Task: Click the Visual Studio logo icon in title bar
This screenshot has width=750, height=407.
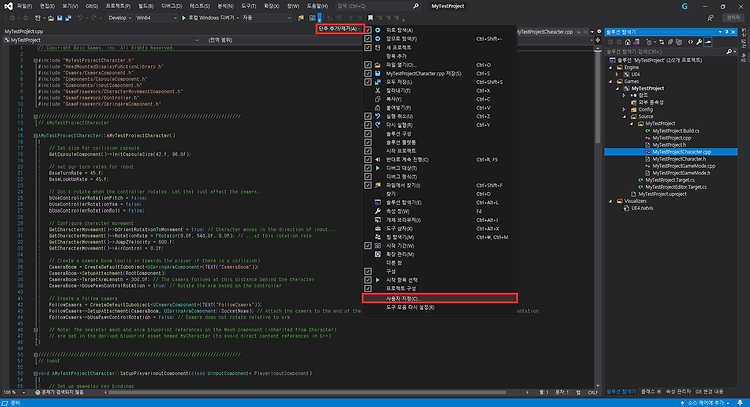Action: (x=8, y=6)
